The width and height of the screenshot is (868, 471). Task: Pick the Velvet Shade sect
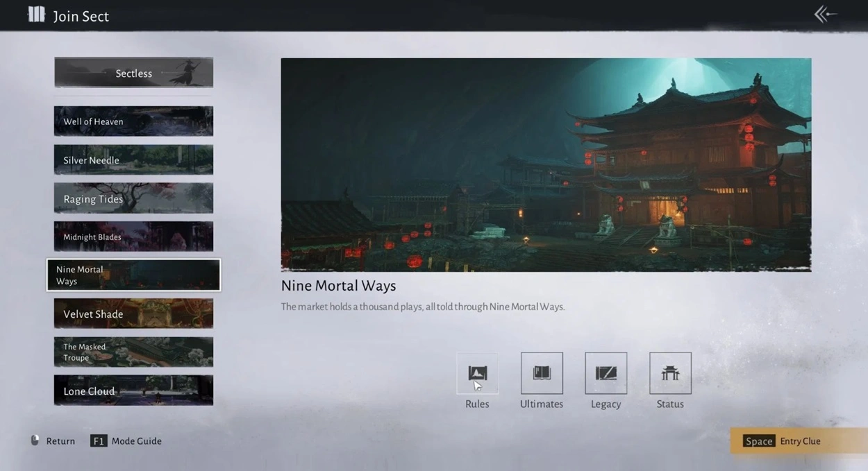pos(133,314)
